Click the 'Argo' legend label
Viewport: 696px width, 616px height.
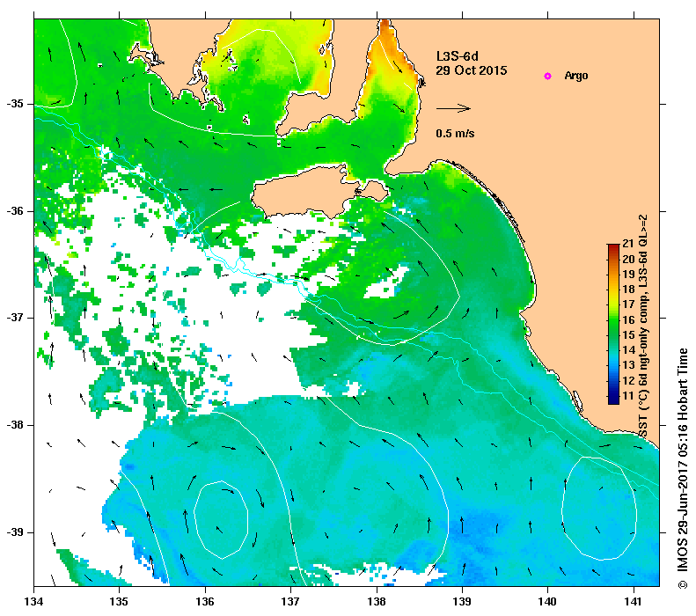[576, 76]
